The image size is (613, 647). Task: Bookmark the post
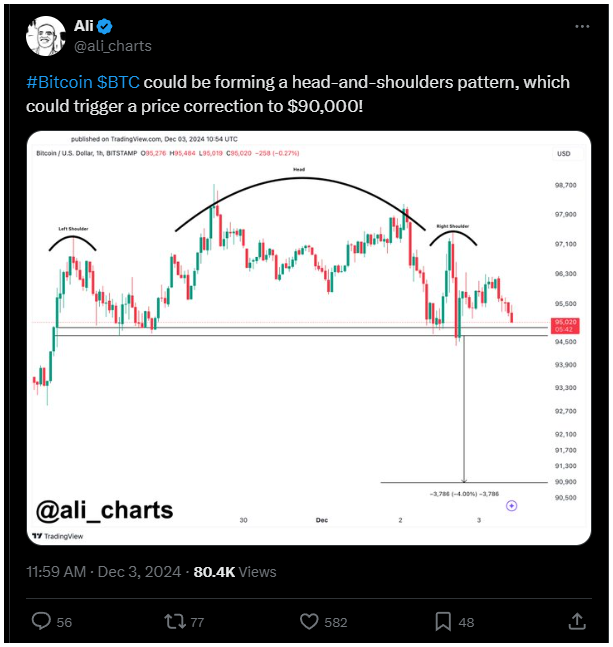(443, 621)
